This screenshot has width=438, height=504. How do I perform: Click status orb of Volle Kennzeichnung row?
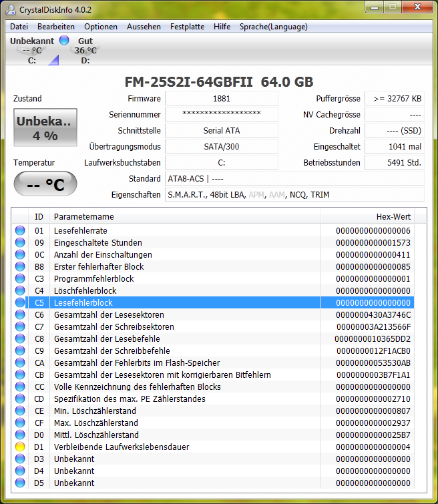pyautogui.click(x=20, y=387)
